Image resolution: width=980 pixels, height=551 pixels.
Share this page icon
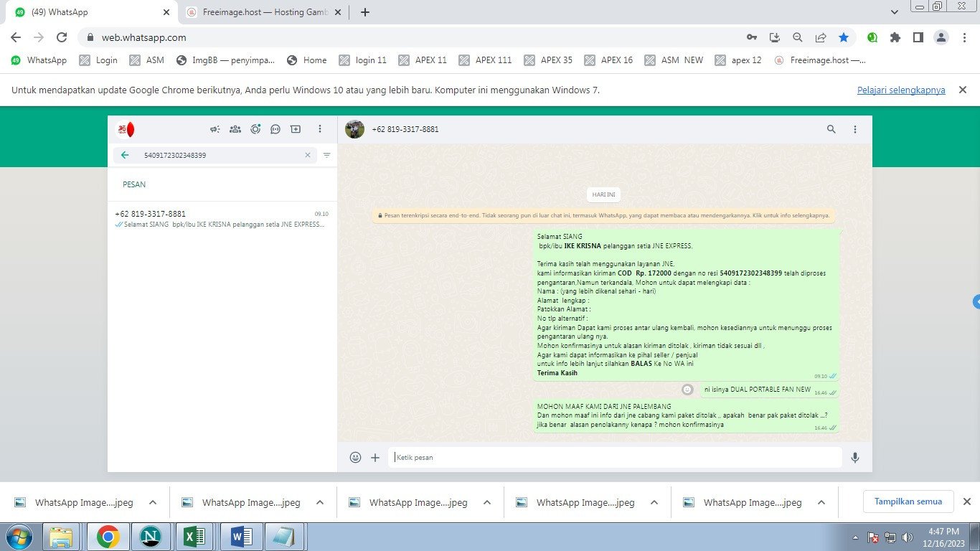[x=821, y=37]
